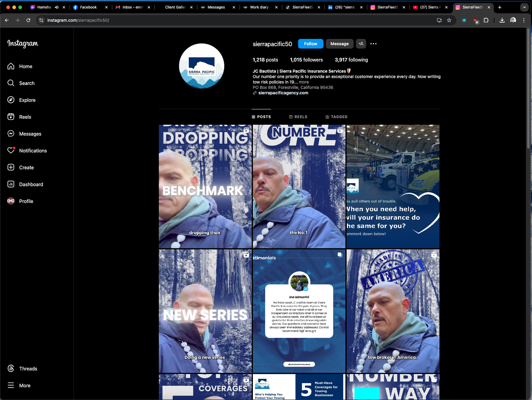
Task: View Notifications with the heart icon
Action: tap(27, 151)
